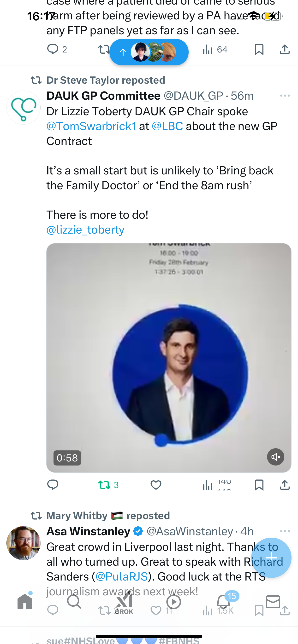Compose a new post with plus button
Screen dimensions: 298x644
(x=271, y=558)
